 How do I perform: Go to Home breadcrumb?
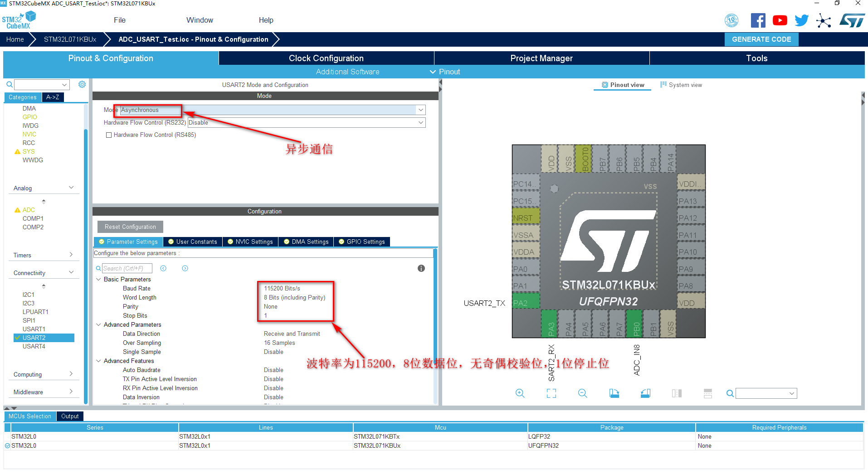tap(15, 39)
